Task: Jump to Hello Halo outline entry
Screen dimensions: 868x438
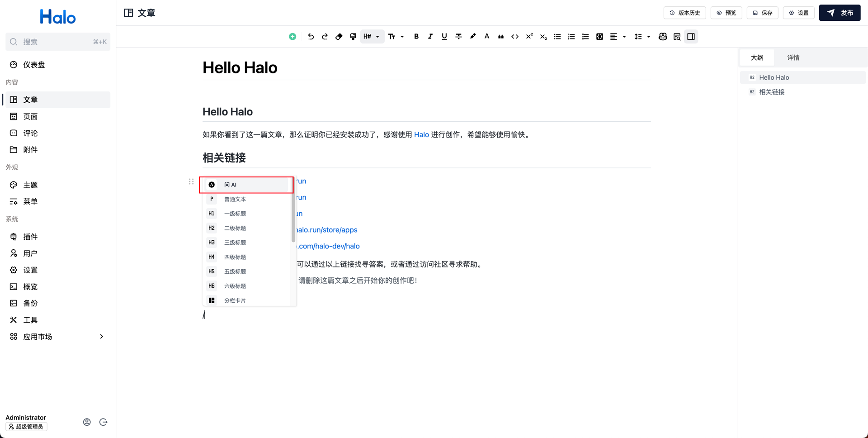Action: 803,77
